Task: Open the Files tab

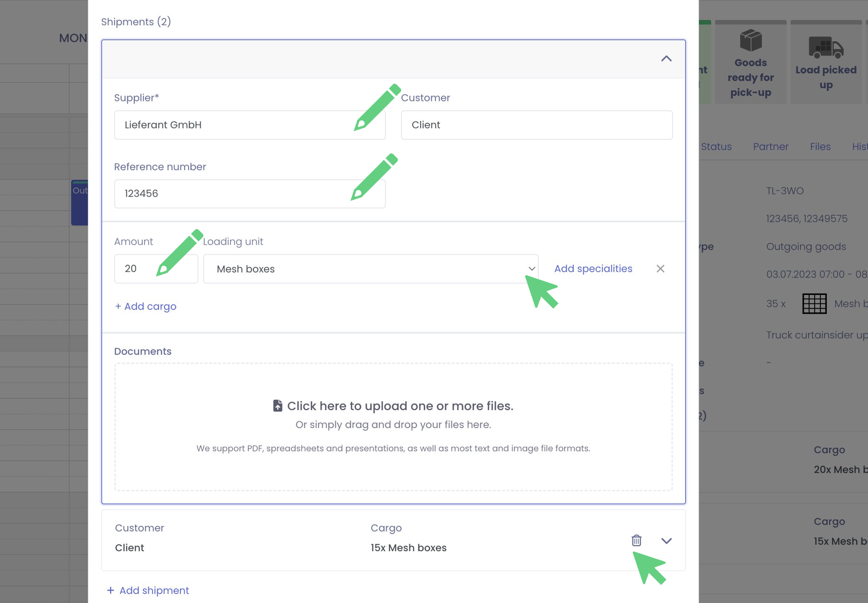Action: (x=820, y=147)
